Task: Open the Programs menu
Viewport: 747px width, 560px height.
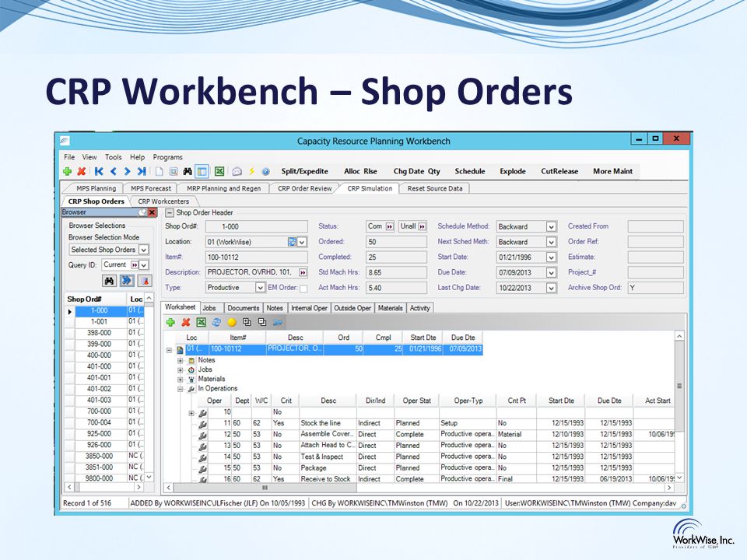Action: click(168, 157)
